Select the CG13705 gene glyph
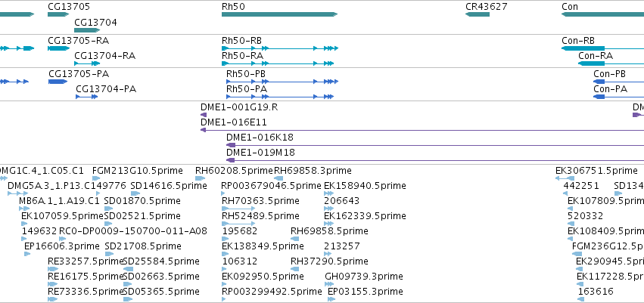This screenshot has width=644, height=303. click(x=58, y=14)
